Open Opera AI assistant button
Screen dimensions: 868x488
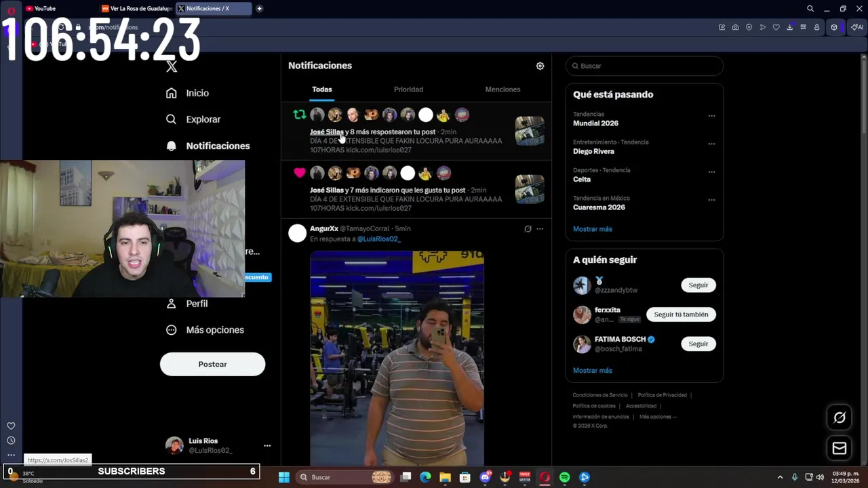click(x=858, y=27)
